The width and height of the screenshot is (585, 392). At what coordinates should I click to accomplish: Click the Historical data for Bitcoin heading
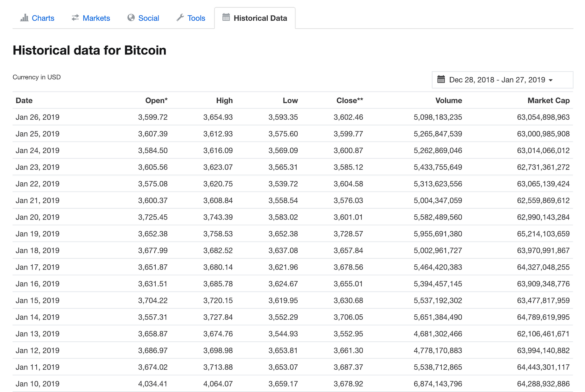[89, 50]
